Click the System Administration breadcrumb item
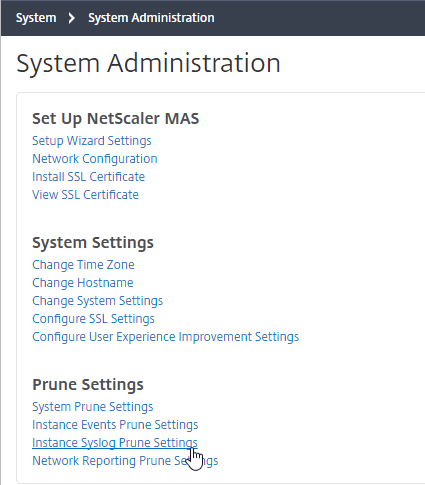425x485 pixels. [151, 18]
